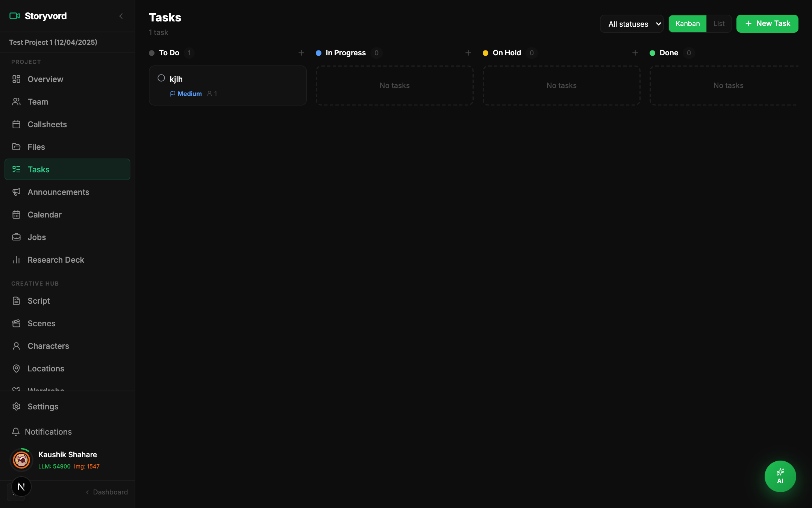Open Callsheets from the sidebar

click(x=67, y=124)
